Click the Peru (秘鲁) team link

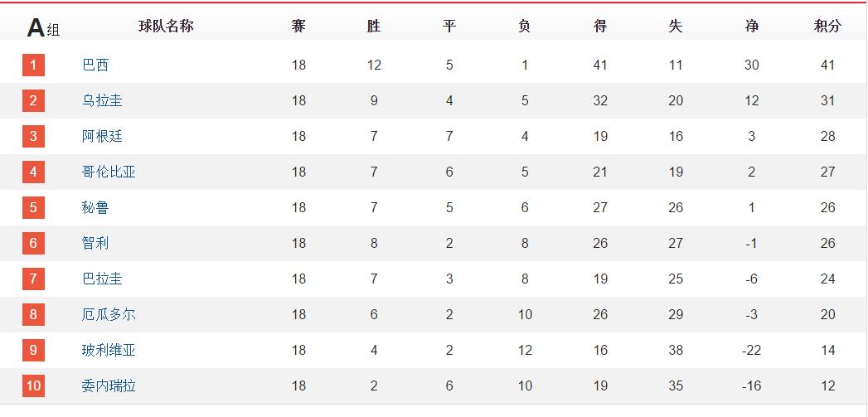(95, 207)
